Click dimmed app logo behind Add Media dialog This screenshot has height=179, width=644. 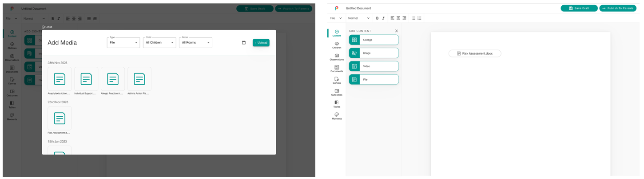[x=12, y=8]
